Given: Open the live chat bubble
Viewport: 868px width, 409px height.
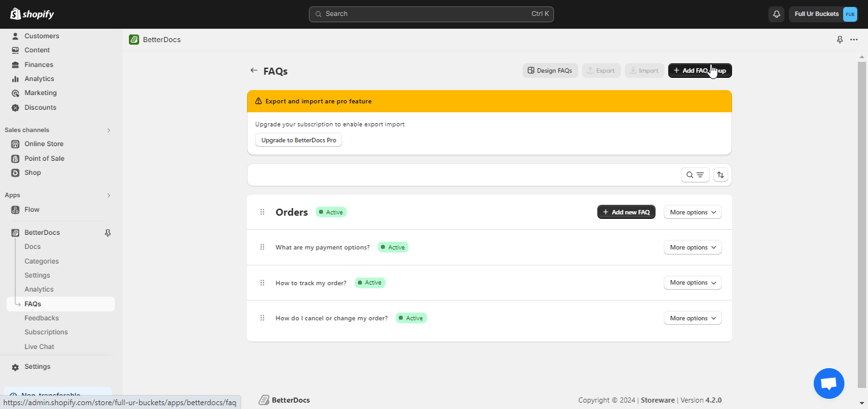Looking at the screenshot, I should click(828, 383).
